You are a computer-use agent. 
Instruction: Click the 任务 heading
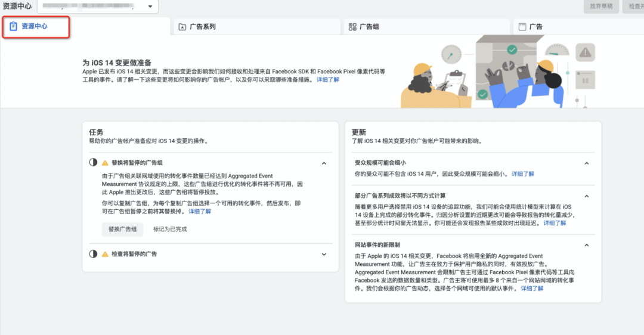(x=96, y=132)
